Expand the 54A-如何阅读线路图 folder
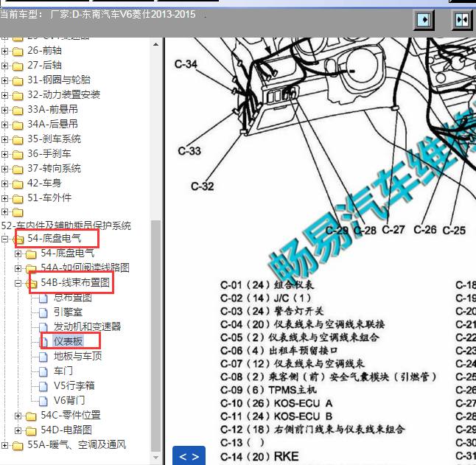 [x=18, y=269]
